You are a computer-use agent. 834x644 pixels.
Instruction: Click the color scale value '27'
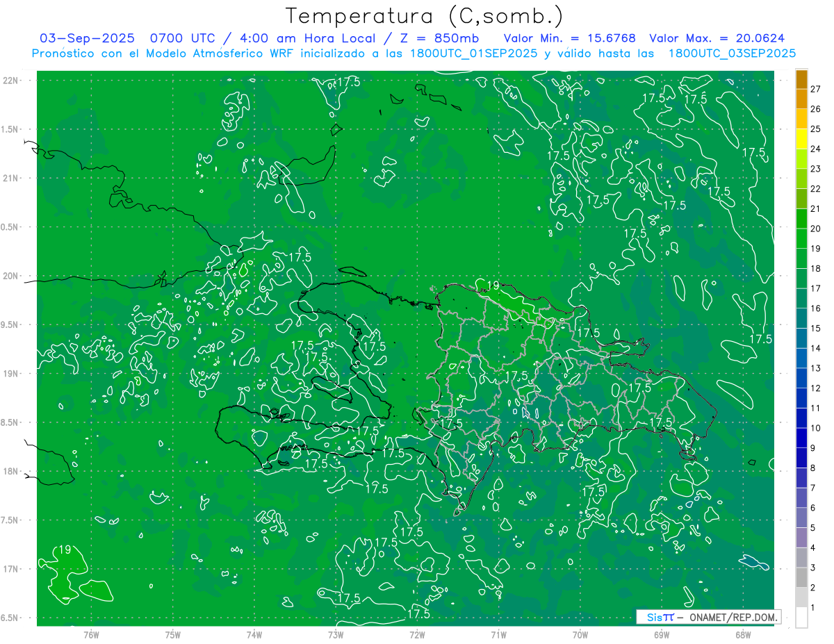(x=815, y=89)
